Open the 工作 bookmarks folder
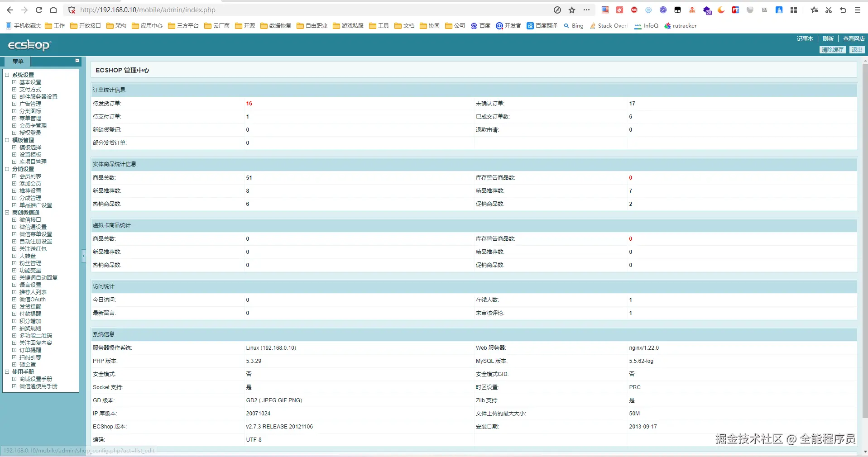868x457 pixels. 55,26
